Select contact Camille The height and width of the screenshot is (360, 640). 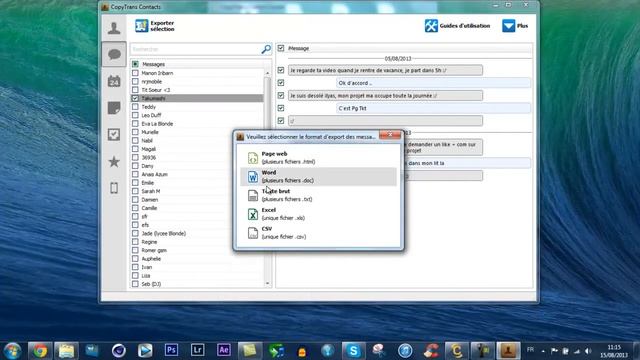[x=149, y=208]
